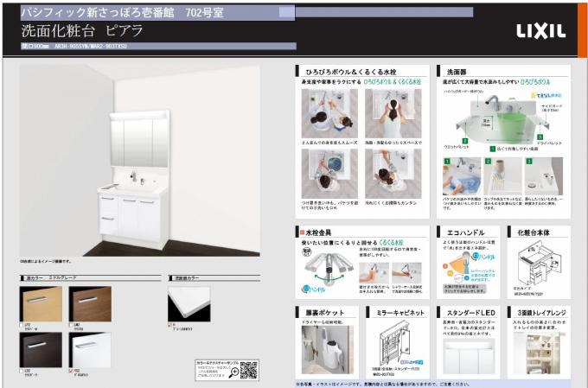
Task: Select the light oak door color swatch
Action: (41, 304)
